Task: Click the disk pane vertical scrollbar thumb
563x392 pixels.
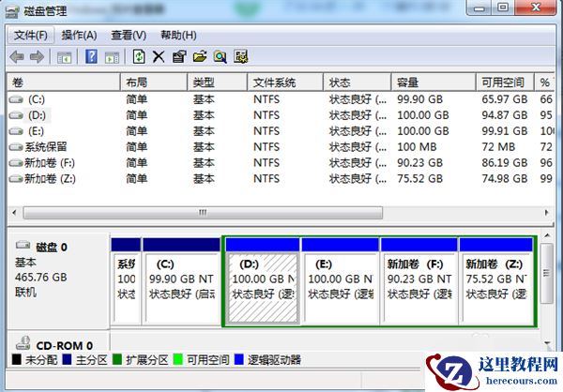Action: [x=547, y=274]
